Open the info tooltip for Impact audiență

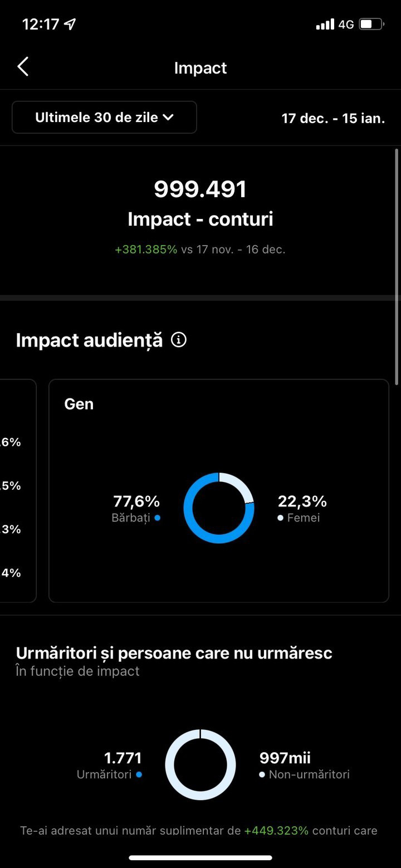(x=178, y=339)
